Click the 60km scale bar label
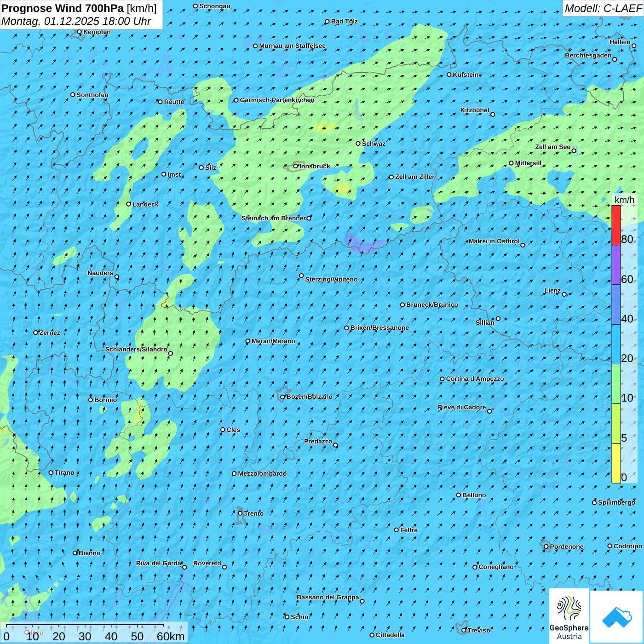This screenshot has height=644, width=644. tap(171, 636)
